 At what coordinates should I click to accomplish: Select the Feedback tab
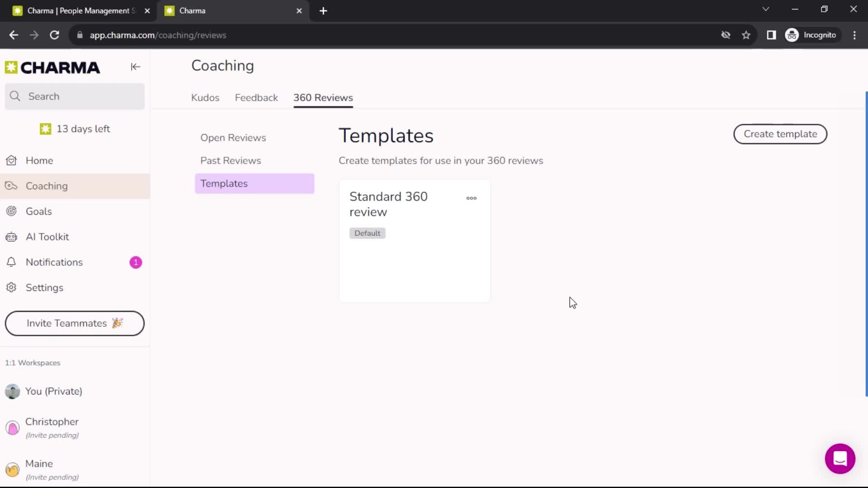pyautogui.click(x=256, y=98)
